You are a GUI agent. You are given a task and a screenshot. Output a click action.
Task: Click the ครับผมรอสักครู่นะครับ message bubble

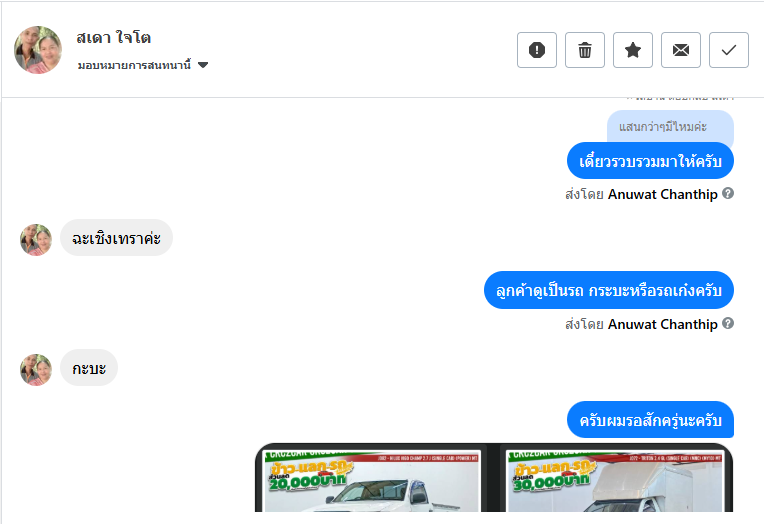650,420
